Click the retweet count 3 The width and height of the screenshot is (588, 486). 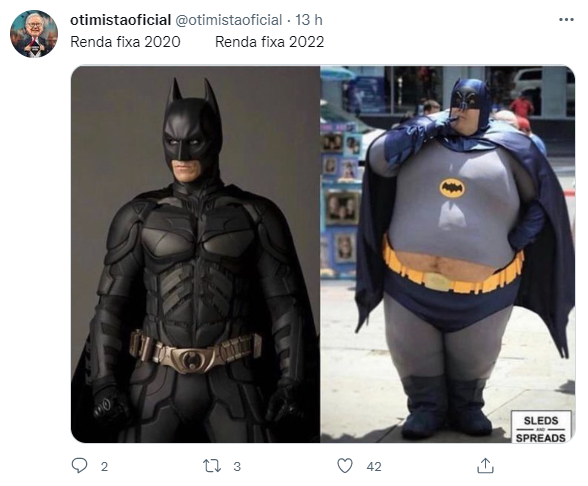click(x=237, y=466)
